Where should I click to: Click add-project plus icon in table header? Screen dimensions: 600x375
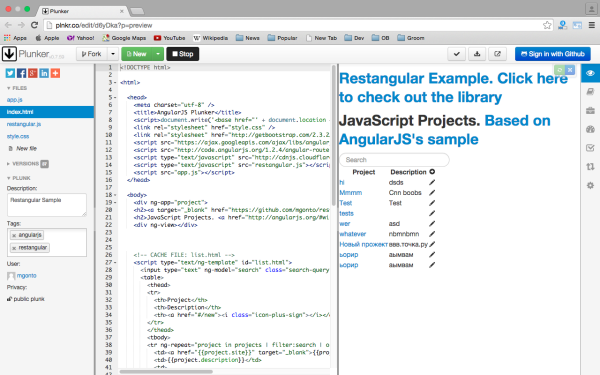coord(432,172)
